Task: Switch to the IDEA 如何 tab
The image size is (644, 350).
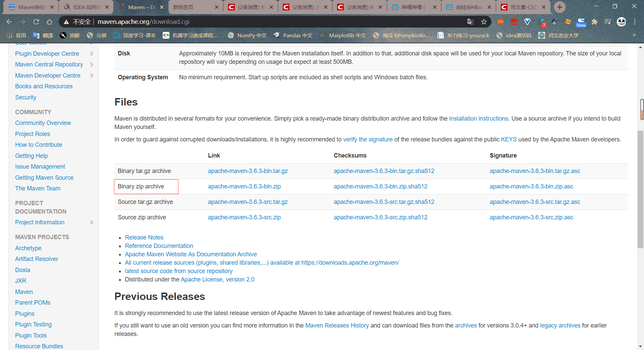Action: pos(86,7)
